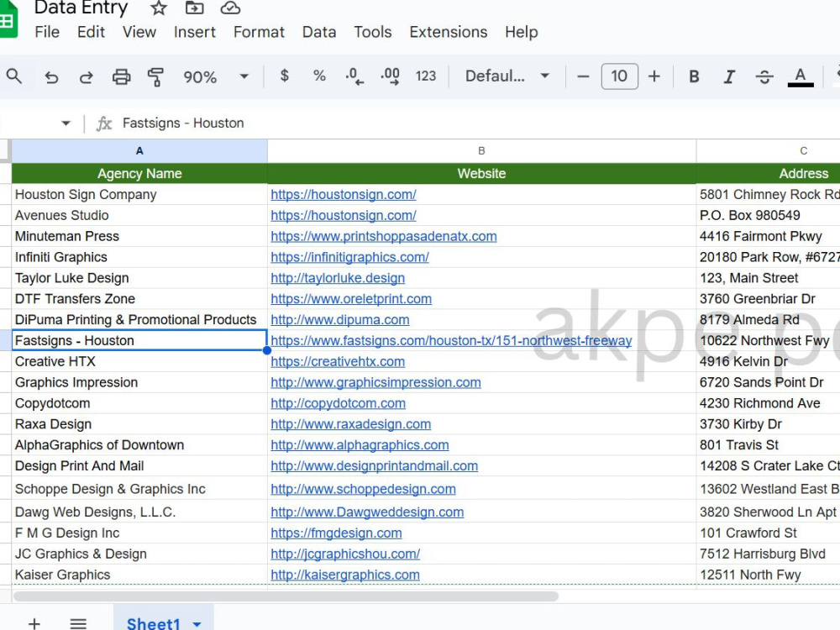The image size is (840, 630).
Task: Select the Avenues Studio cell
Action: pyautogui.click(x=139, y=215)
